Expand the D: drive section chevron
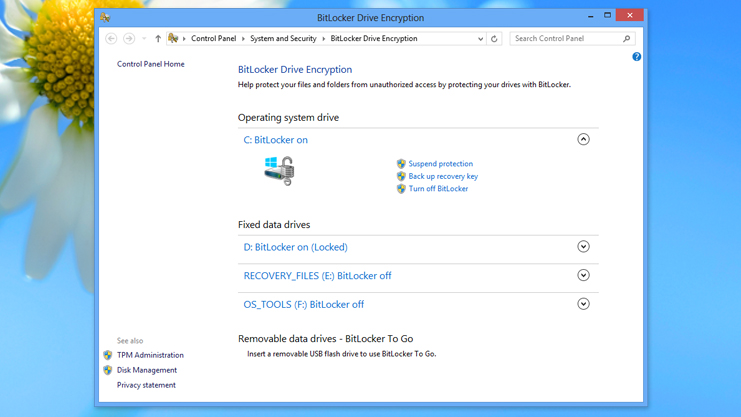 pyautogui.click(x=583, y=246)
